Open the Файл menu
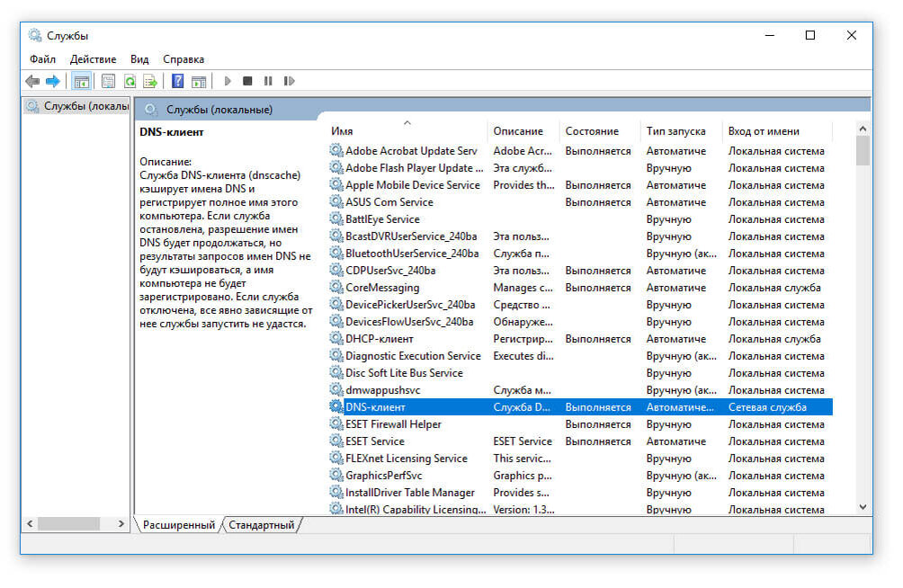 point(42,59)
